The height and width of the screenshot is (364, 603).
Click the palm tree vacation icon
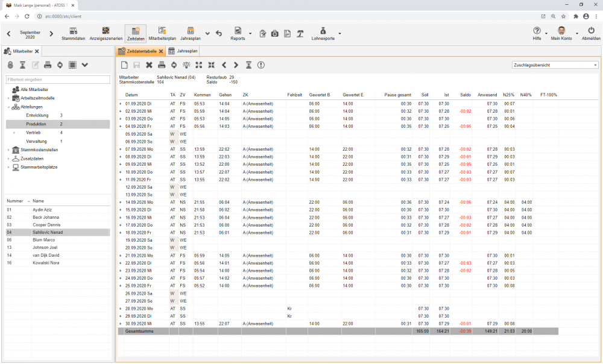pos(300,34)
